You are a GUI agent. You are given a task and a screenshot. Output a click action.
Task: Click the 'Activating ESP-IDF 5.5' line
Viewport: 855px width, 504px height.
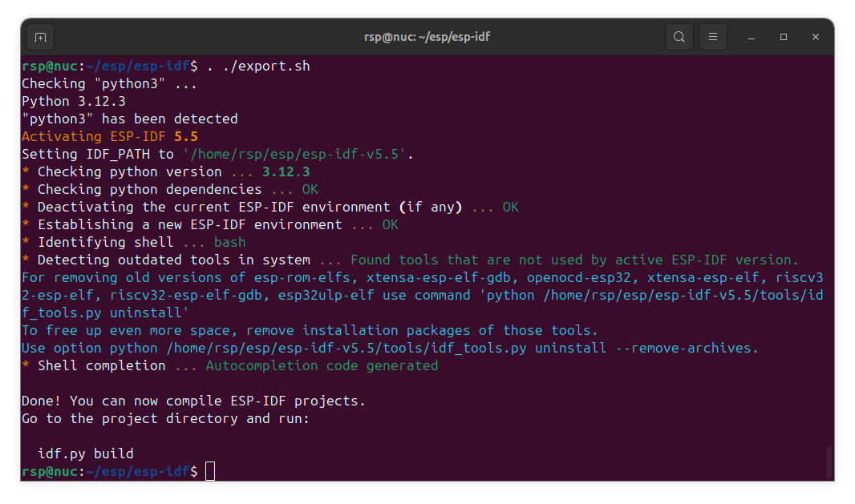(110, 137)
